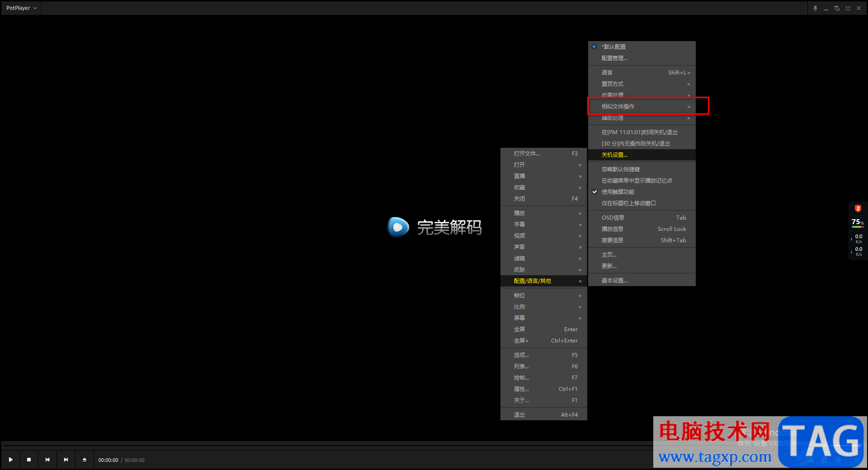Open 关于... F1 dialog
868x470 pixels.
[x=544, y=400]
